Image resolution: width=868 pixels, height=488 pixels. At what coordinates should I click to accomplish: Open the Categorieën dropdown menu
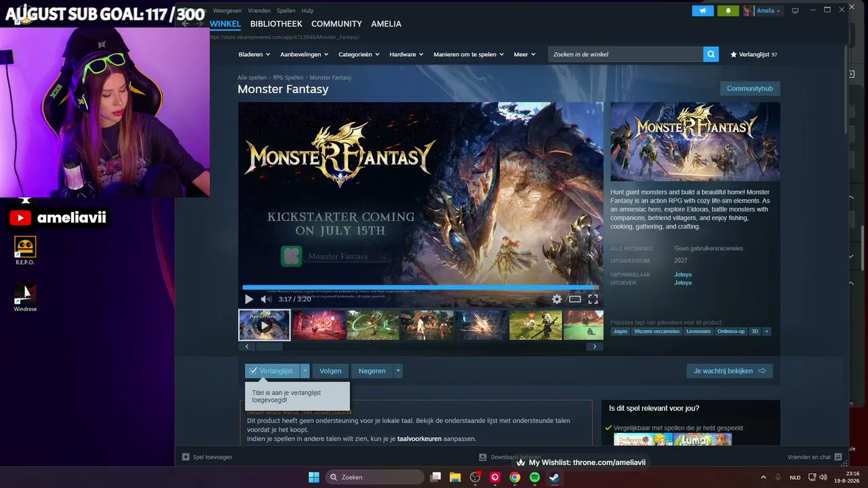[360, 54]
